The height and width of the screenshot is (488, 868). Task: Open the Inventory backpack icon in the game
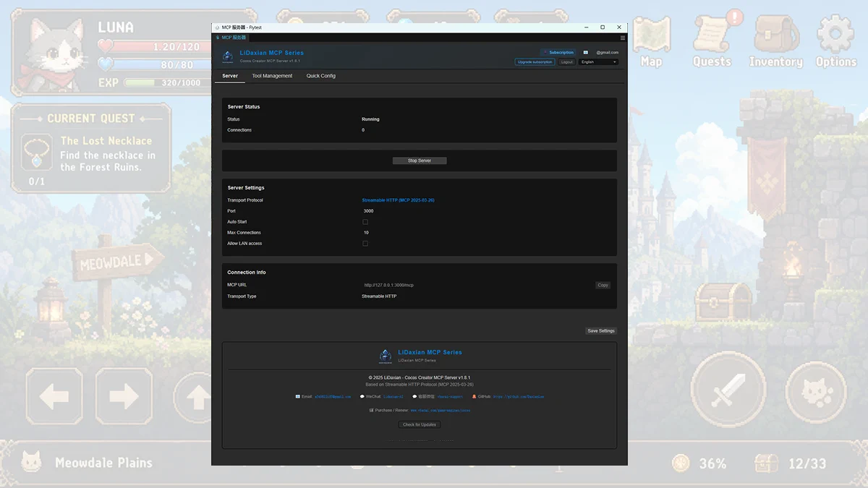775,33
